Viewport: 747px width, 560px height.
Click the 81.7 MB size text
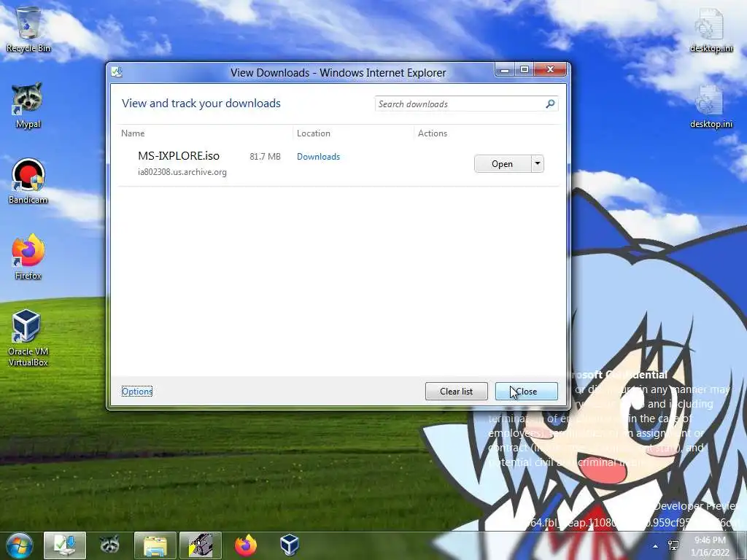(x=265, y=157)
